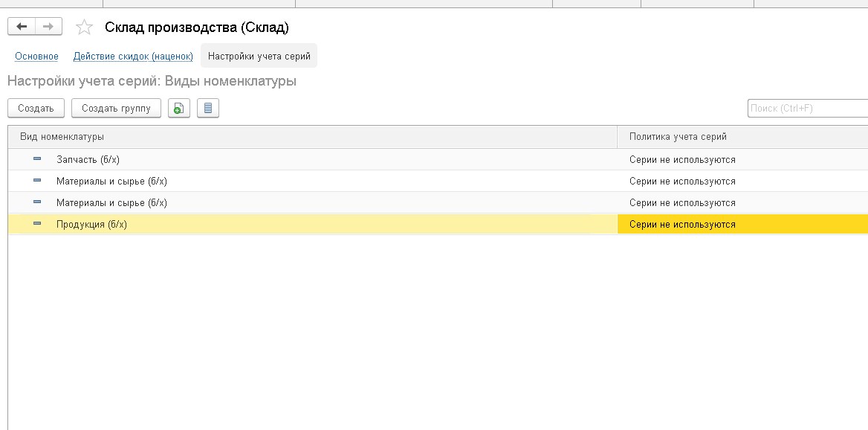
Task: Click the Создать button
Action: tap(36, 108)
